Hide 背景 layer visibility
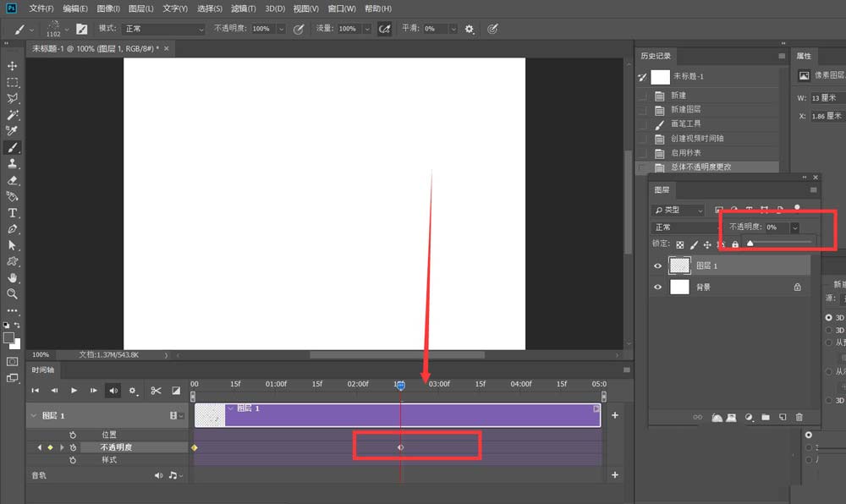Viewport: 846px width, 504px height. click(657, 288)
